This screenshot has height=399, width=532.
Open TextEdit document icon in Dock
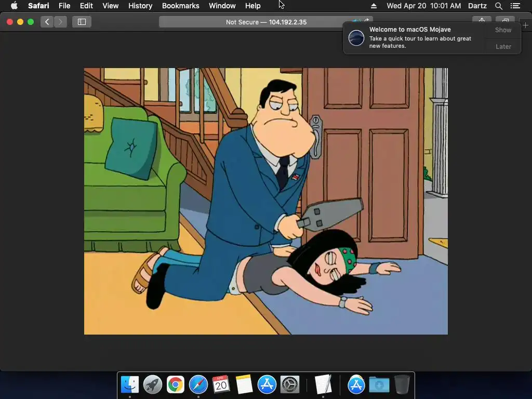pos(323,385)
